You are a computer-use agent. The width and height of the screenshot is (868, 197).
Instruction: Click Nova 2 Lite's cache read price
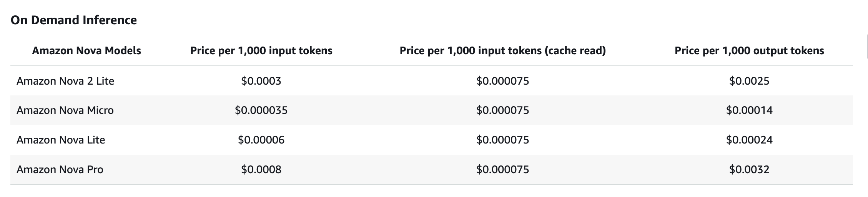[x=502, y=81]
